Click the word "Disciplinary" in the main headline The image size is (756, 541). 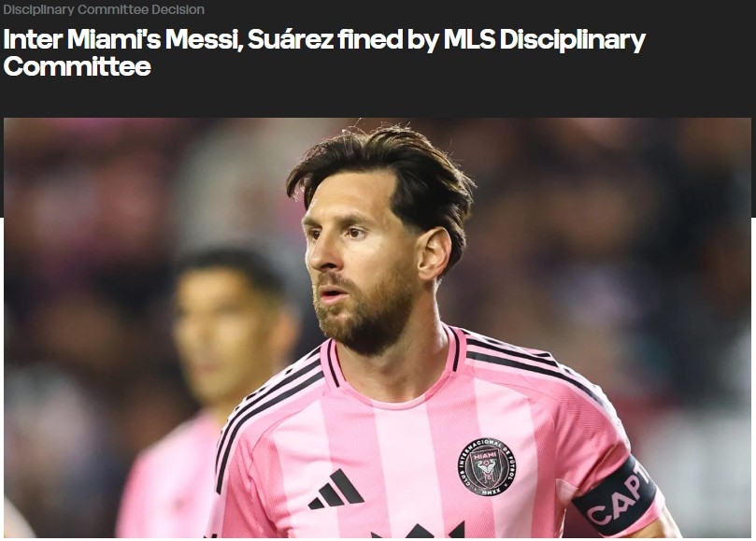click(572, 40)
